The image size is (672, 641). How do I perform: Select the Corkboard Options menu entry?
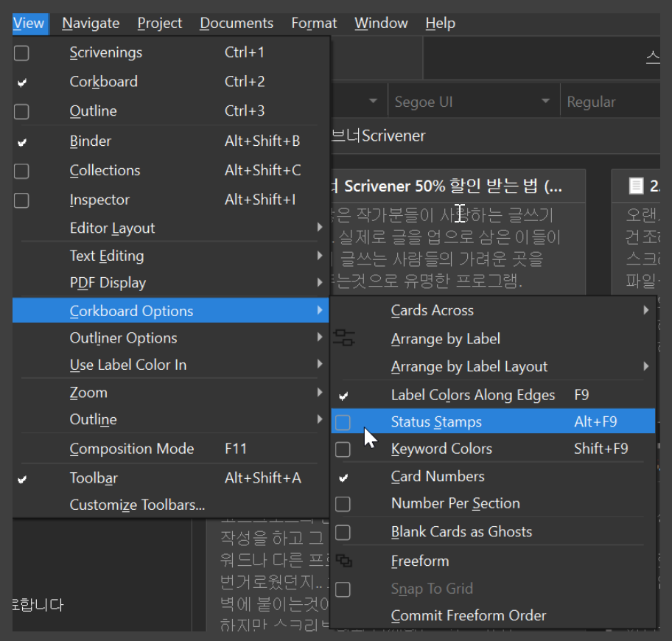click(x=172, y=310)
